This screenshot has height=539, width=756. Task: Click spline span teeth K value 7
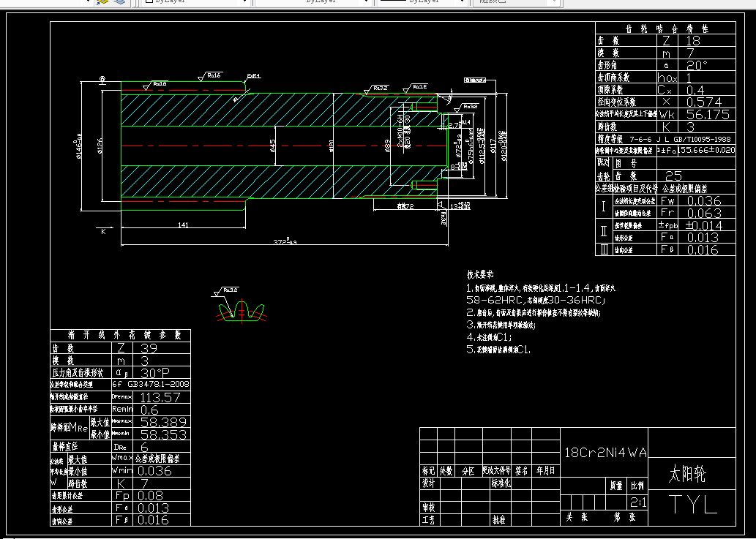(x=143, y=483)
